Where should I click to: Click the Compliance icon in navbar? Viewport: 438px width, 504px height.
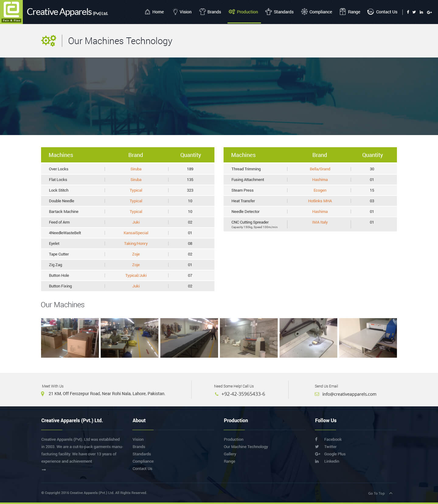(x=304, y=12)
